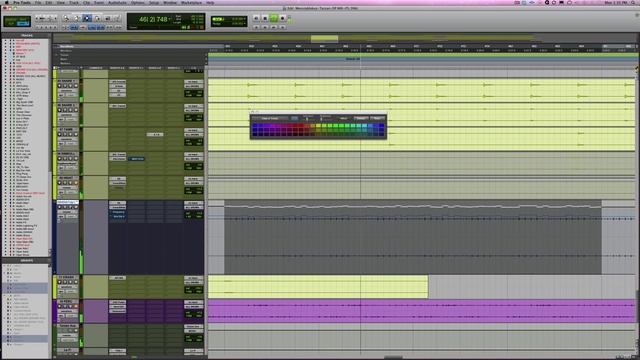Open automation mode selector on SNARE T track

pos(71,95)
